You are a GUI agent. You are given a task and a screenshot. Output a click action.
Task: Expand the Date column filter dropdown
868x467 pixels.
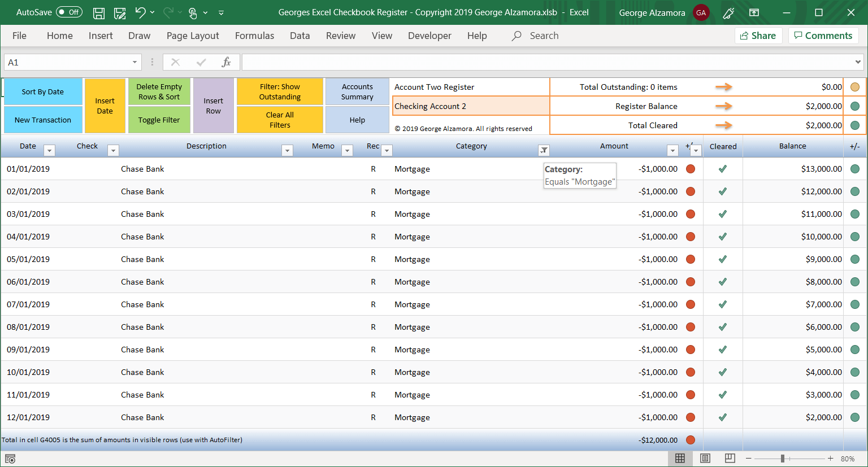[50, 150]
